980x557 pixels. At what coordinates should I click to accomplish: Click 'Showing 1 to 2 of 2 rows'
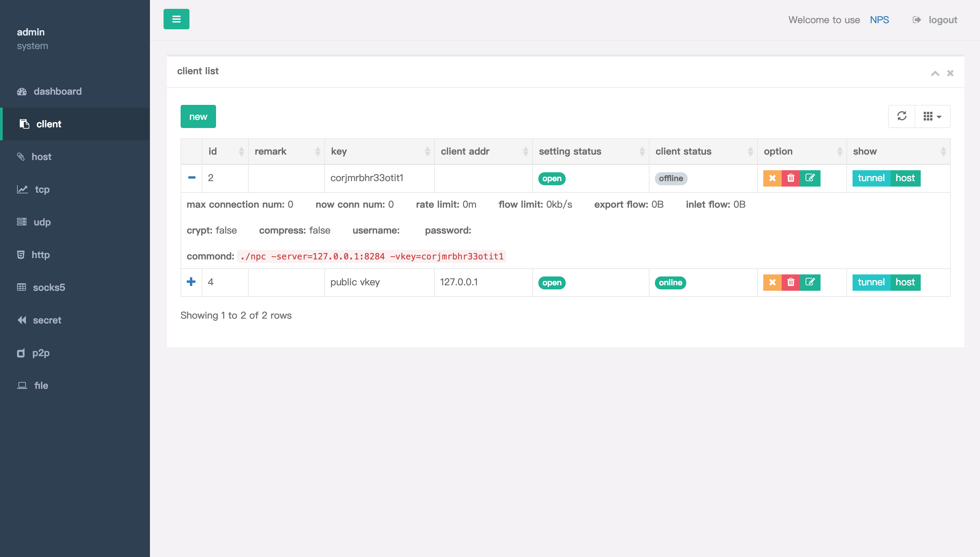tap(236, 316)
